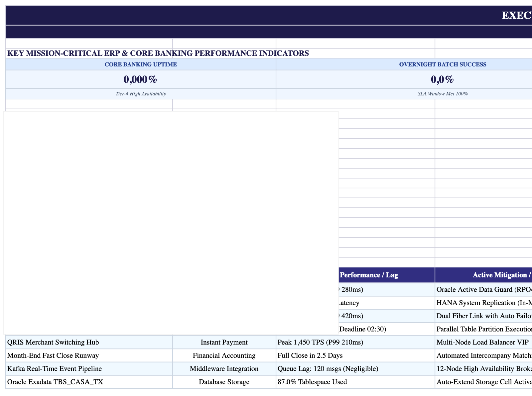Select the 'KEY MISSION-CRITICAL ERP & CORE BANKING PERFORMANCE INDICATORS' heading
The image size is (532, 396).
click(x=158, y=53)
